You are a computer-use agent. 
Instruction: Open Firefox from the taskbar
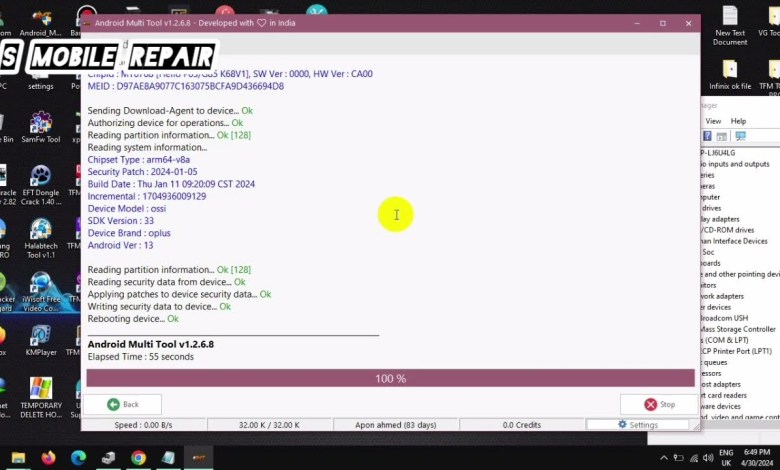(x=48, y=458)
